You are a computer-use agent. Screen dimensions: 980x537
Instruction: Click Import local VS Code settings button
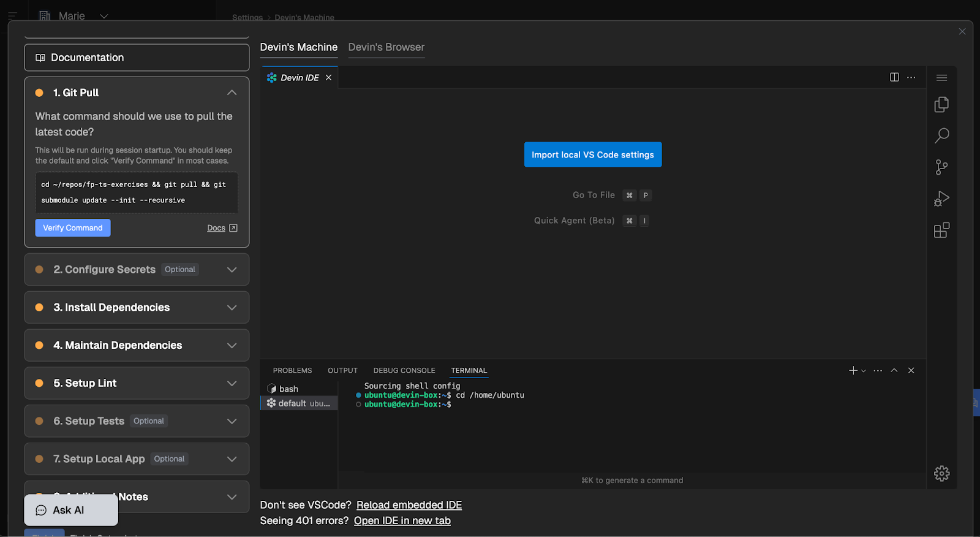click(x=593, y=154)
